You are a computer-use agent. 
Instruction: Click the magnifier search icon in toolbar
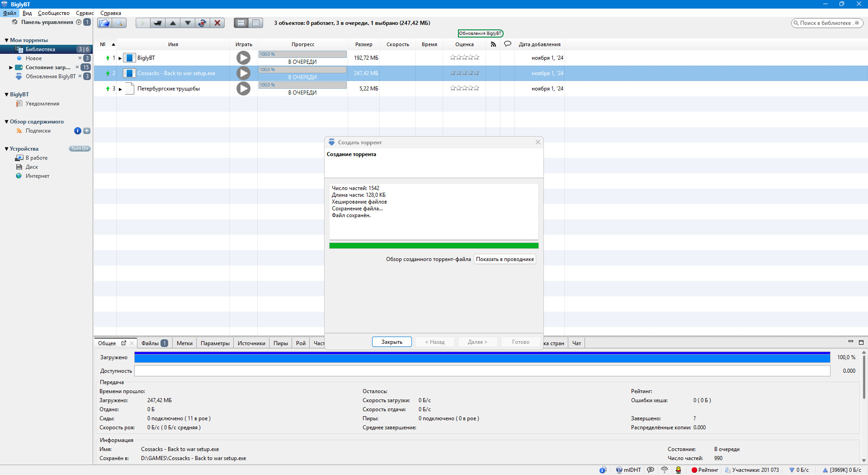[119, 23]
